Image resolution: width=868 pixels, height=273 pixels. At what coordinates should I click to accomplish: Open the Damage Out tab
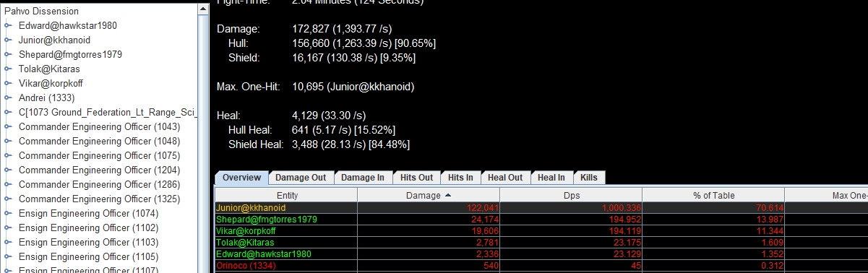(301, 178)
